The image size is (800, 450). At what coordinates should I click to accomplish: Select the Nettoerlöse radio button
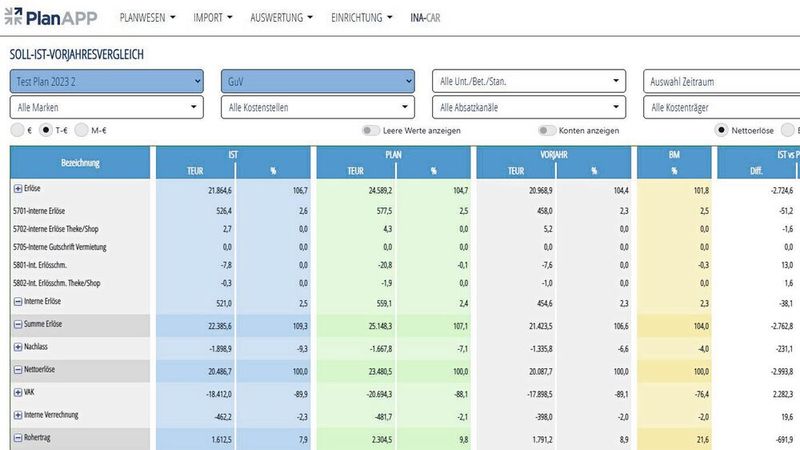pyautogui.click(x=721, y=130)
